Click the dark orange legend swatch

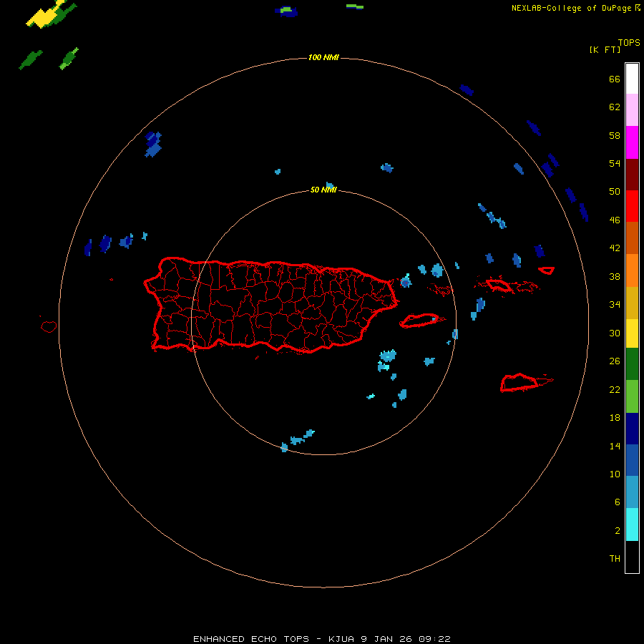pos(632,238)
